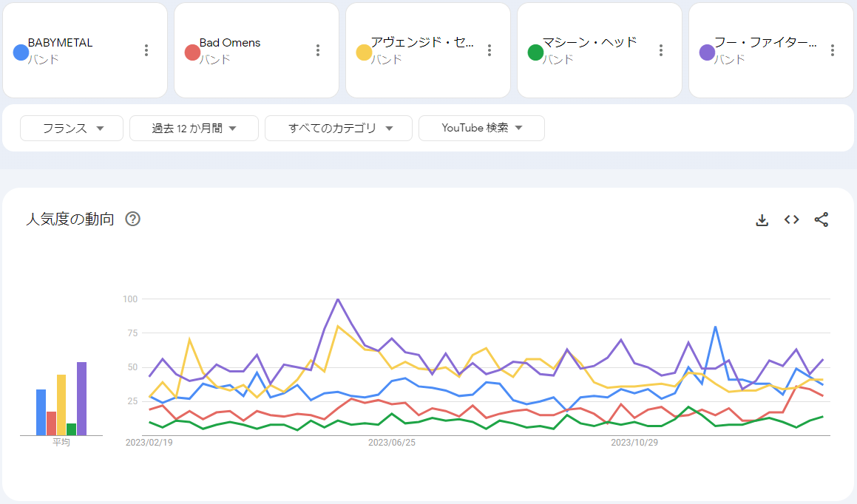
Task: Expand the 過去 12 か月間 time range dropdown
Action: [x=194, y=129]
